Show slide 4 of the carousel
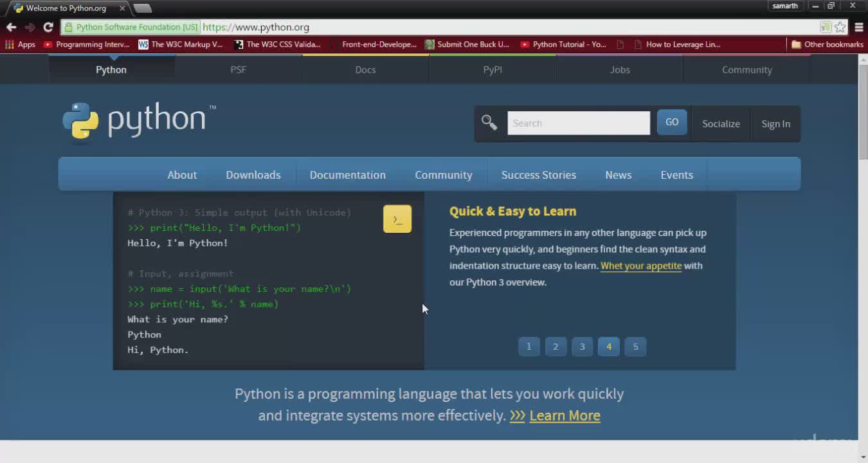Viewport: 868px width, 463px height. (609, 347)
